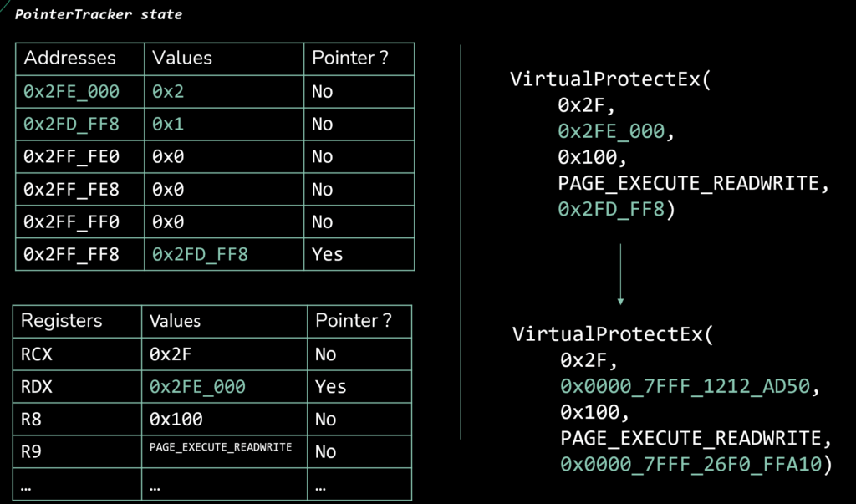Click the R8 register cell
This screenshot has height=504, width=856.
[x=31, y=420]
